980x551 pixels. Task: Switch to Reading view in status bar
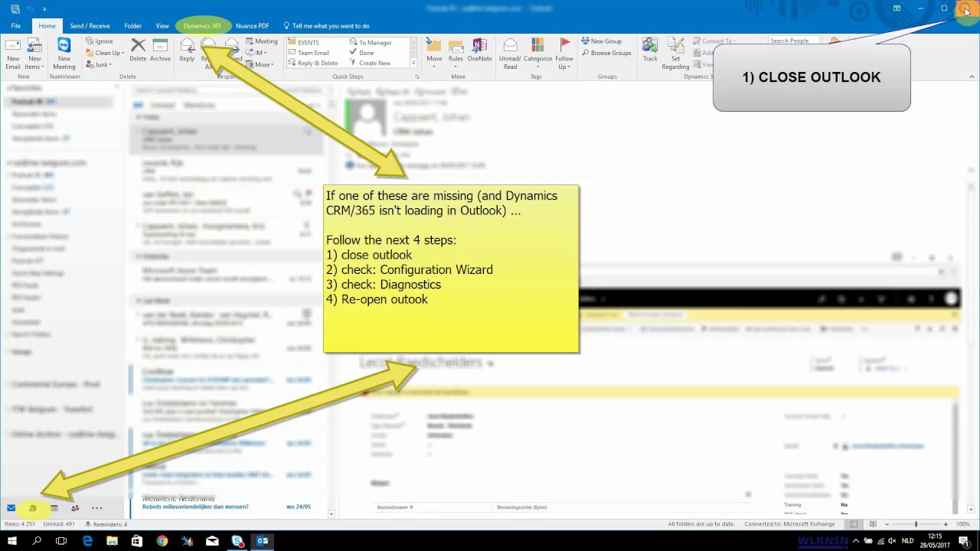pyautogui.click(x=871, y=524)
